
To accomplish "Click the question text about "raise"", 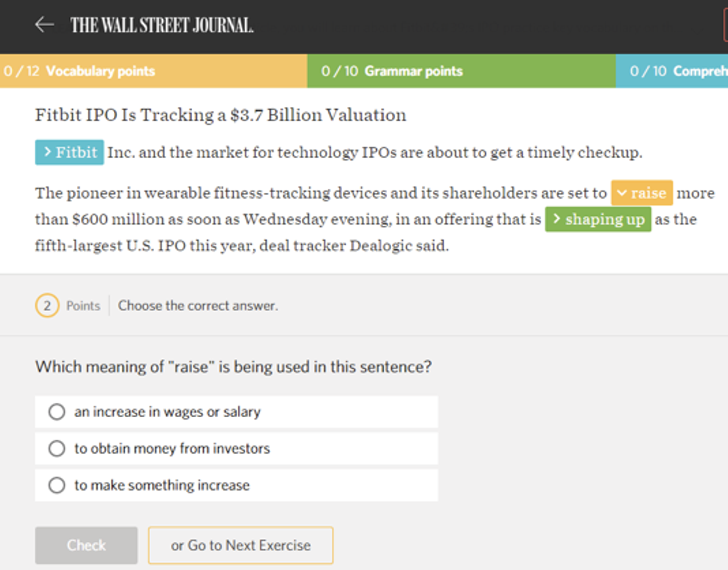I will point(233,367).
